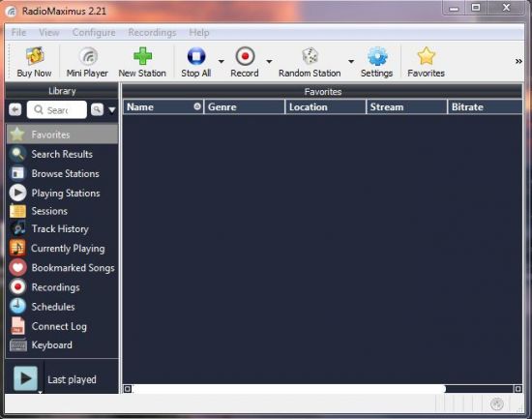Open the File menu
The height and width of the screenshot is (419, 532).
(x=18, y=33)
